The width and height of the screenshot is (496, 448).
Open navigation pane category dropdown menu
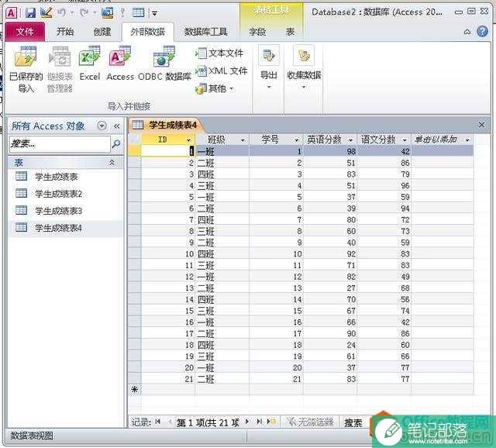point(102,126)
